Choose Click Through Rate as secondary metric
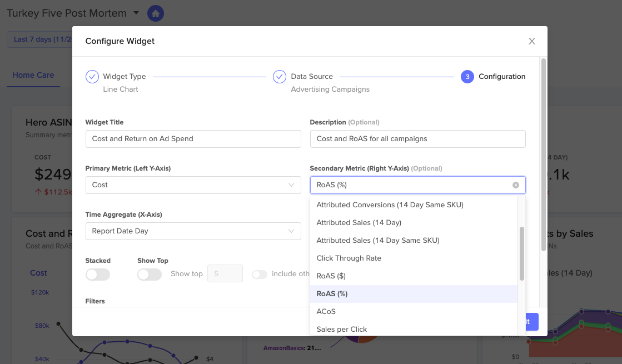Screen dimensions: 622x364 [x=349, y=258]
